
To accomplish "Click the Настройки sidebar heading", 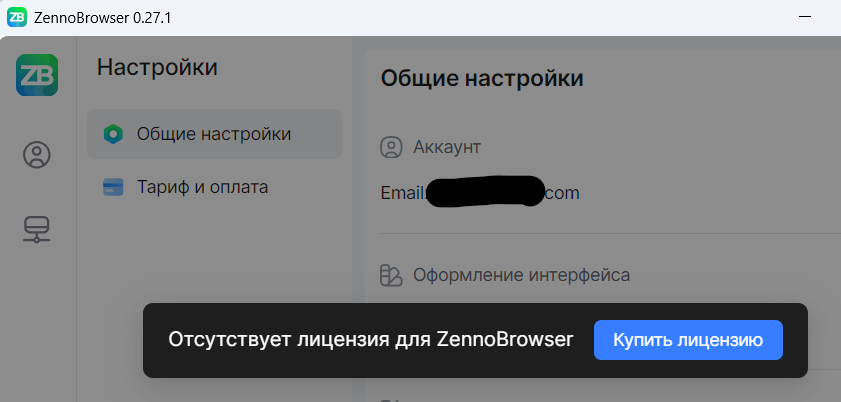I will (x=157, y=68).
